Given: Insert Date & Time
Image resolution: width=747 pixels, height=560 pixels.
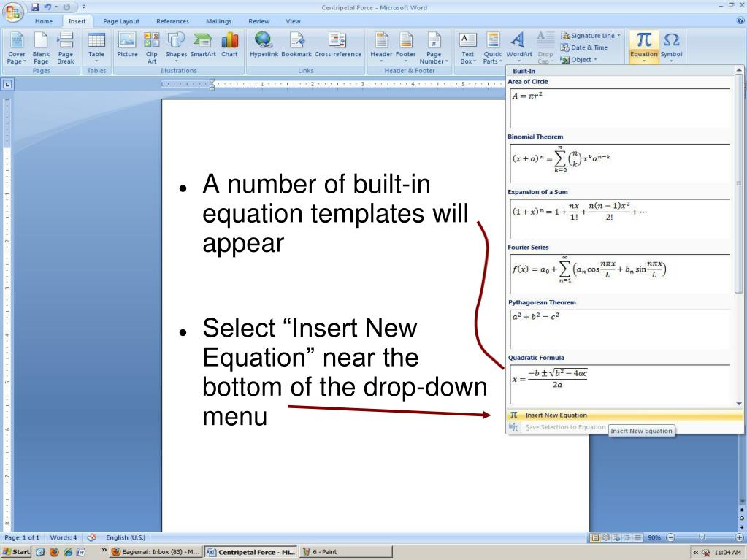Looking at the screenshot, I should click(x=584, y=47).
